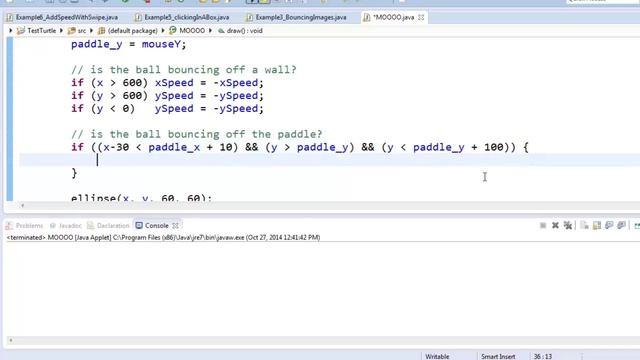Click the terminated MOOOO [Java Applet] console line
The image size is (640, 360).
tap(163, 237)
